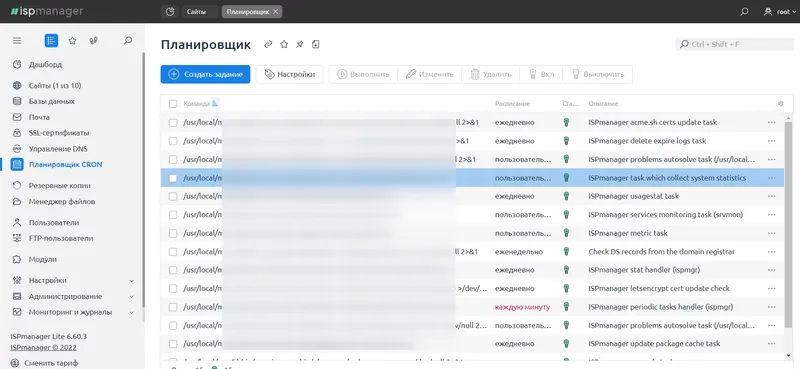
Task: Click the Создать задание button
Action: 205,74
